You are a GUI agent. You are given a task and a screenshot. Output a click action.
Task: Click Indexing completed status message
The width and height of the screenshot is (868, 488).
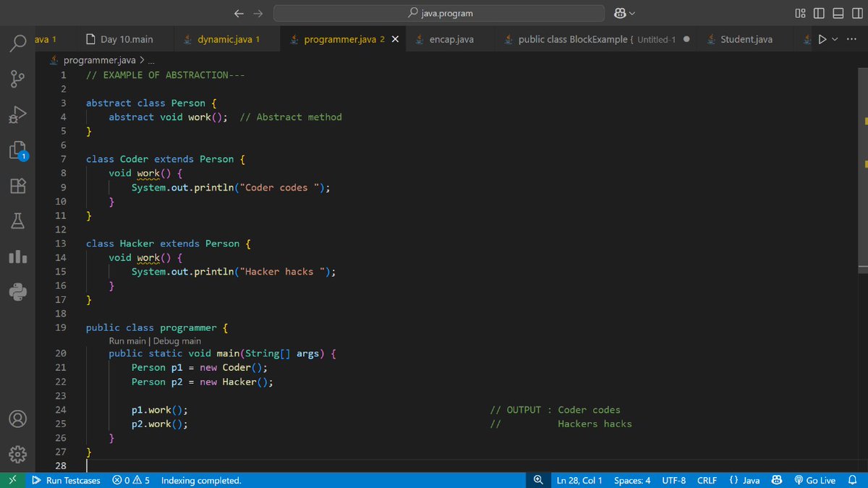click(201, 480)
